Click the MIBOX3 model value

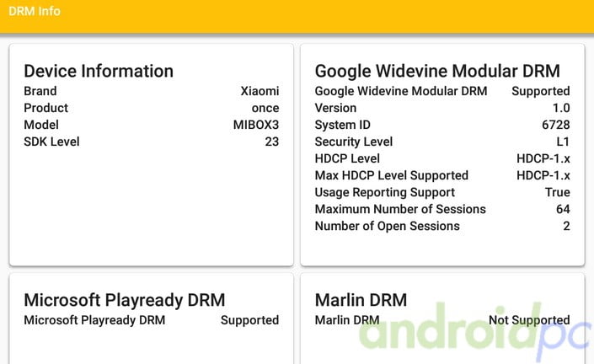(256, 125)
